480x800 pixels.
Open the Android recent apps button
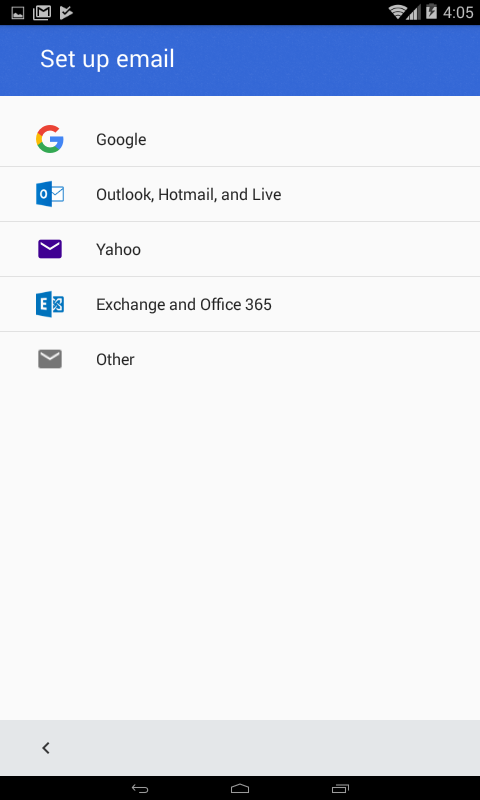click(340, 788)
